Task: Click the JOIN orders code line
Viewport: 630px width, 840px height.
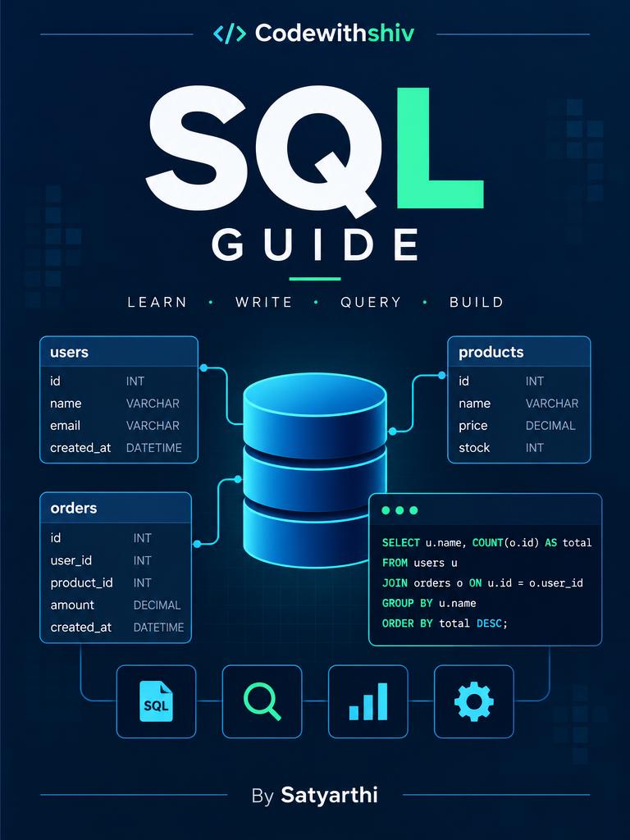Action: click(x=482, y=583)
